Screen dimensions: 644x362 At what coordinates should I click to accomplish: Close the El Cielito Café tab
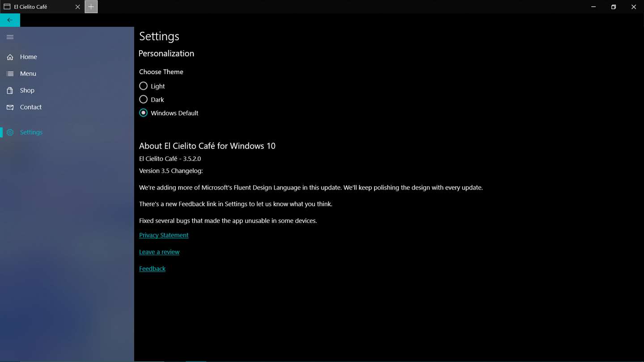tap(77, 7)
